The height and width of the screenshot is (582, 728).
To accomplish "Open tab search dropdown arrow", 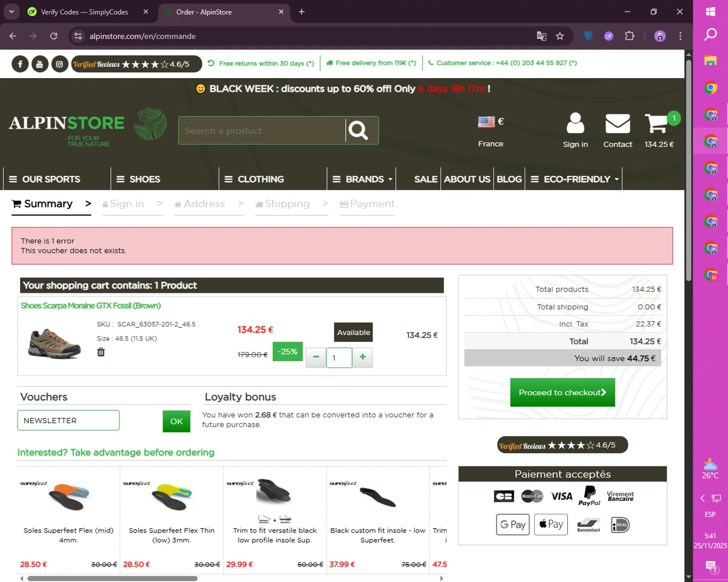I will [x=12, y=12].
